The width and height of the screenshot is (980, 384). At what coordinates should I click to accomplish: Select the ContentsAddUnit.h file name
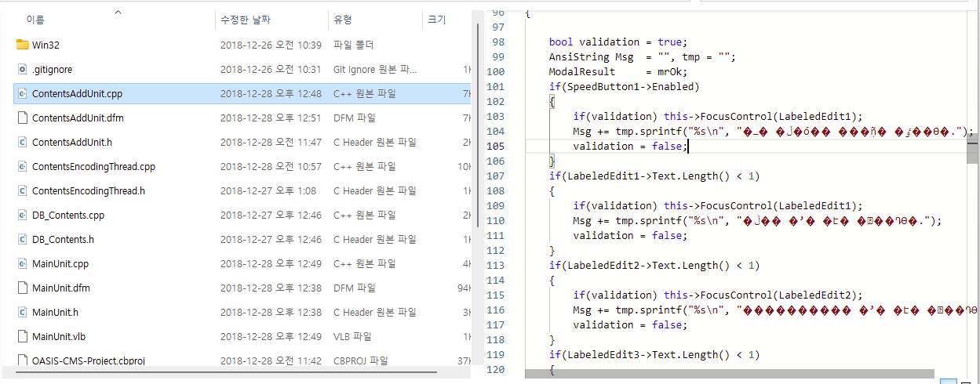point(72,142)
